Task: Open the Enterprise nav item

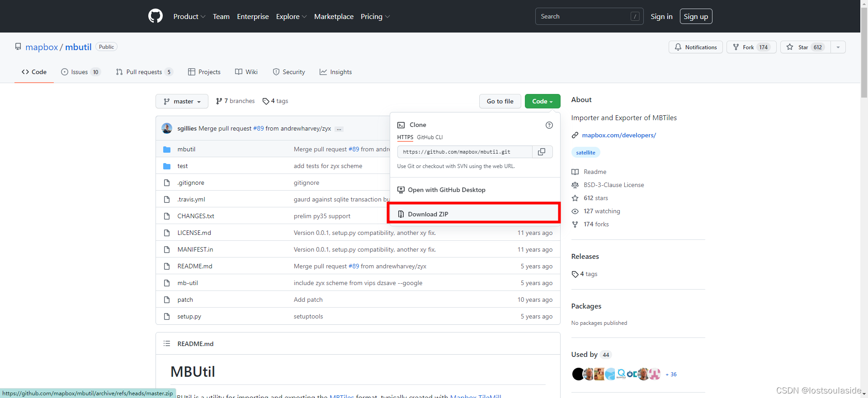Action: click(253, 16)
